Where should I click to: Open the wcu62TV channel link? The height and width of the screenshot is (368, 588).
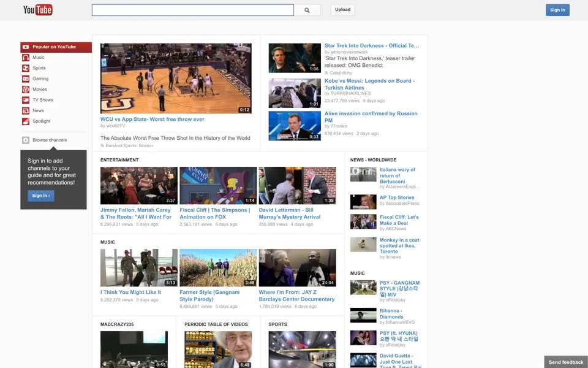[x=115, y=126]
